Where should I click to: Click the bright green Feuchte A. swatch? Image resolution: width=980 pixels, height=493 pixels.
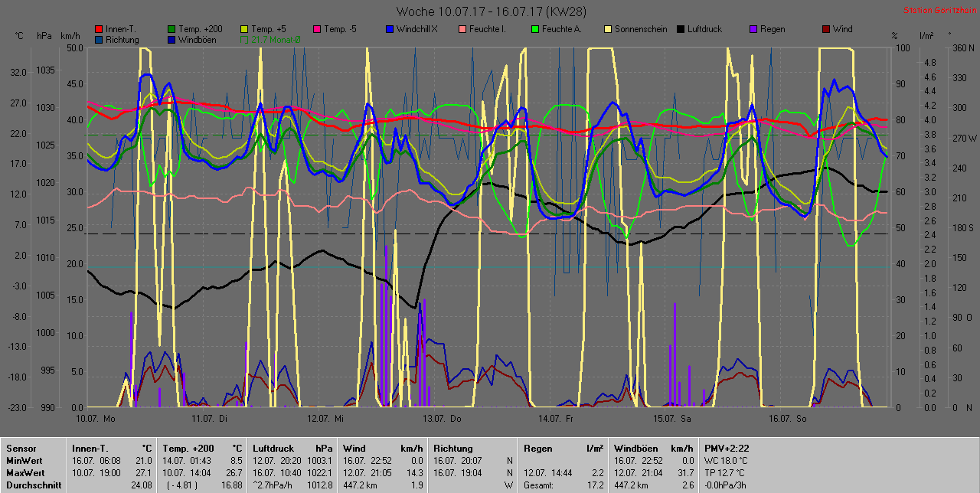(535, 29)
